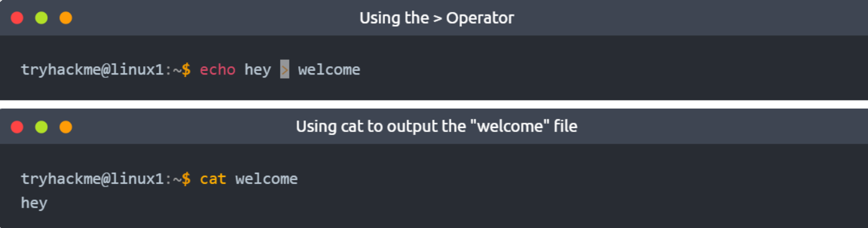Click the highlighted > operator in the echo command
This screenshot has width=868, height=228.
[x=284, y=70]
